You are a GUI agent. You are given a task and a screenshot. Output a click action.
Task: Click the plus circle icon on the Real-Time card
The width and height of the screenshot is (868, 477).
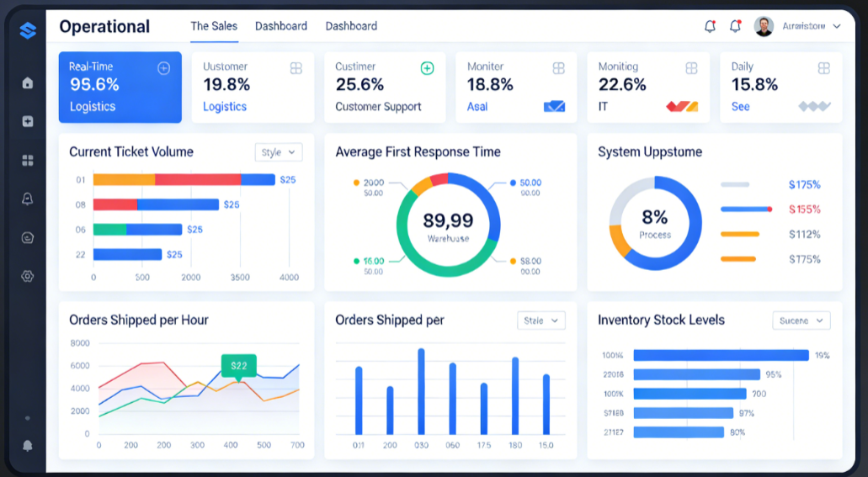(x=164, y=68)
